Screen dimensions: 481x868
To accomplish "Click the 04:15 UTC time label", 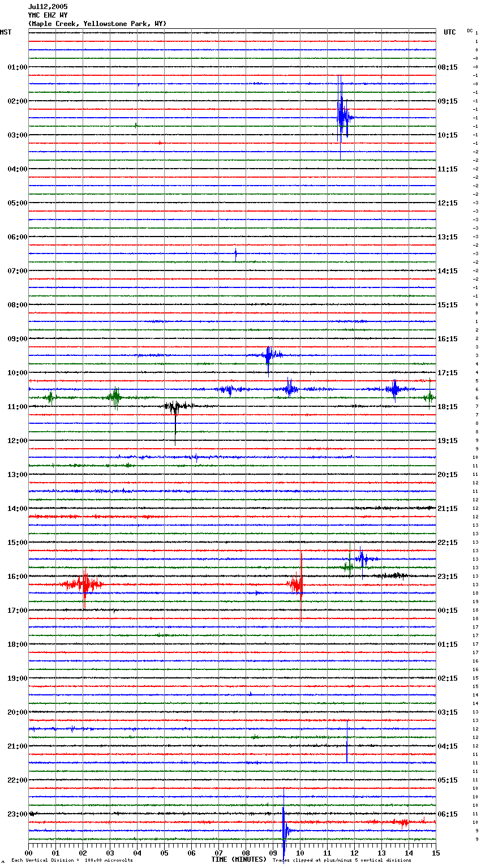I will pyautogui.click(x=448, y=746).
